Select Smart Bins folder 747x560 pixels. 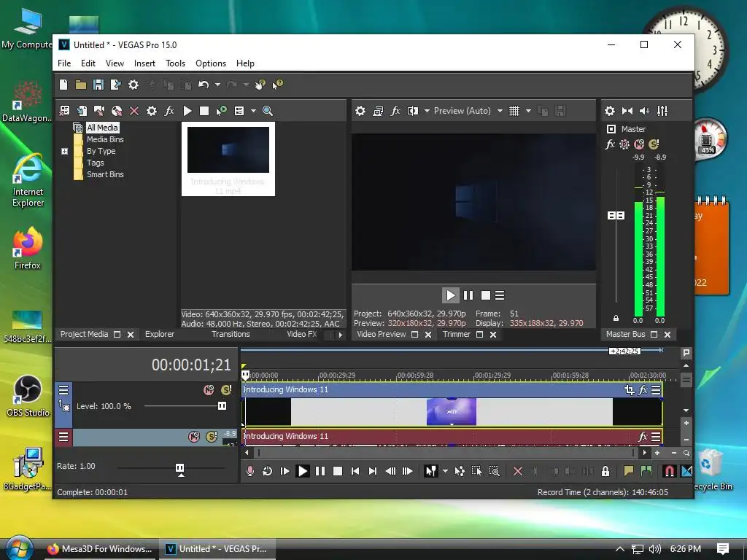[x=105, y=174]
